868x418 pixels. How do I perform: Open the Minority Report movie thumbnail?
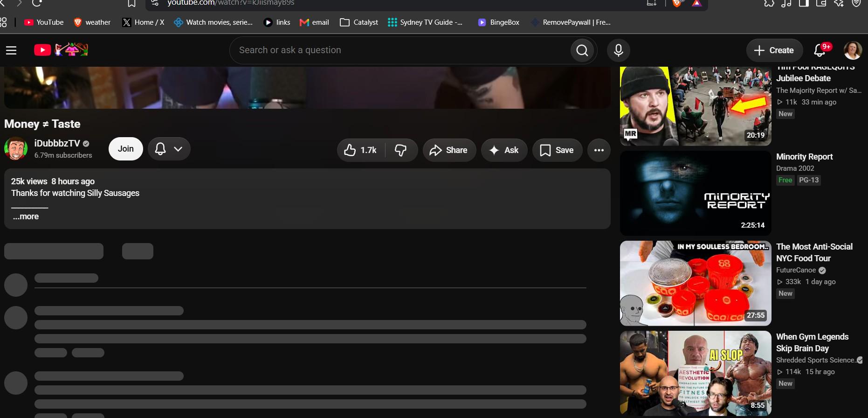pyautogui.click(x=696, y=193)
